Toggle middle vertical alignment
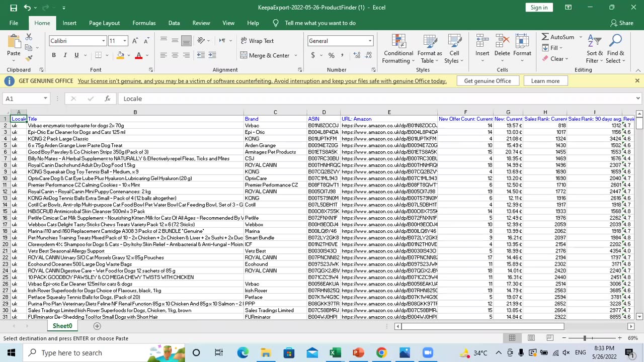The width and height of the screenshot is (644, 362). point(175,41)
